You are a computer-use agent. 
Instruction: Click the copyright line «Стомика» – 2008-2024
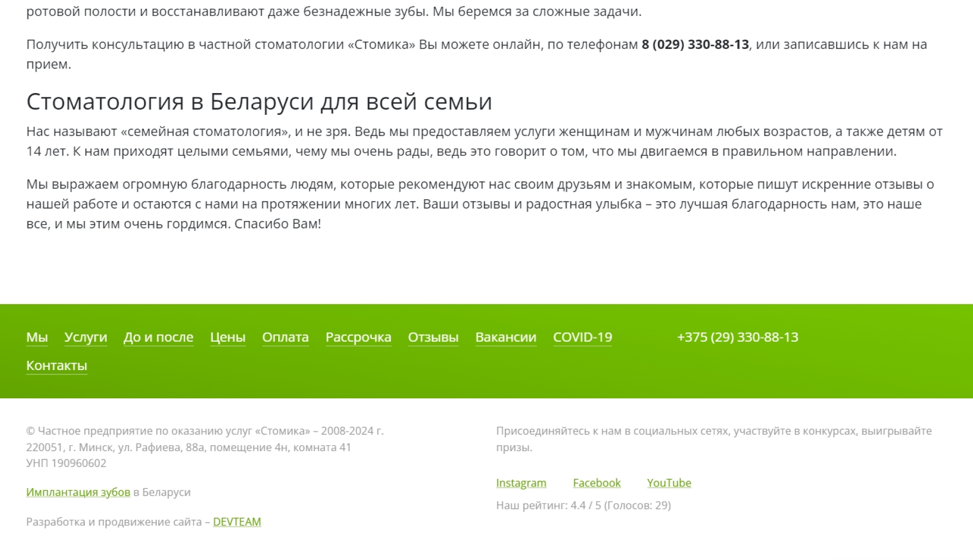click(x=205, y=431)
